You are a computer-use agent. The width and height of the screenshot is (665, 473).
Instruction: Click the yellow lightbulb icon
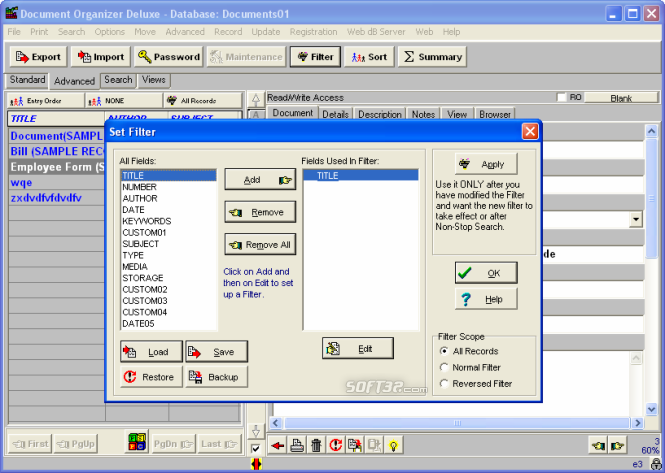coord(394,445)
